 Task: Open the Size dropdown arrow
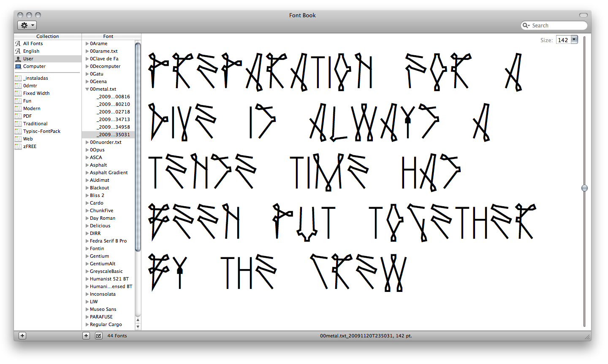point(574,40)
